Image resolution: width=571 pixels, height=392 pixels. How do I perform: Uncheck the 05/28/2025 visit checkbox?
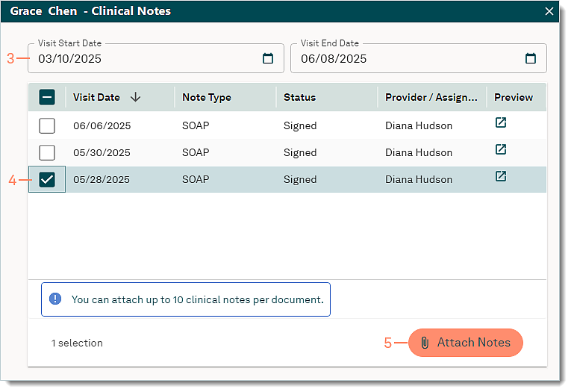pos(47,180)
